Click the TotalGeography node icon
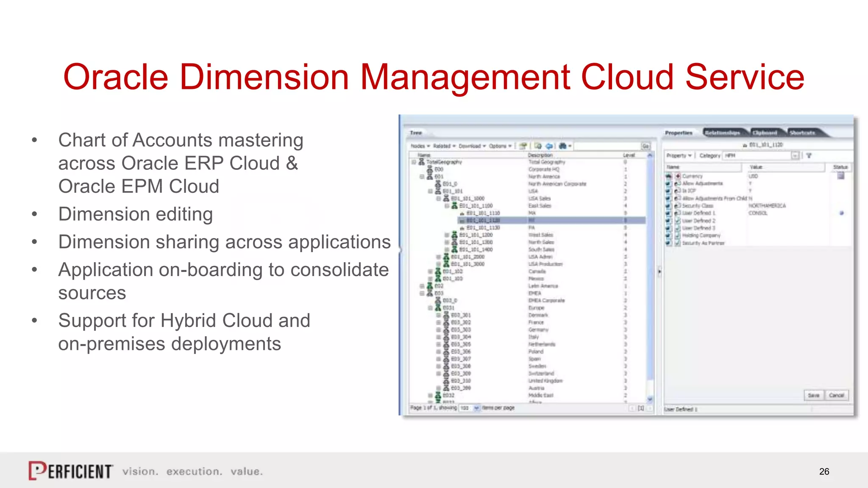The image size is (868, 488). 421,162
